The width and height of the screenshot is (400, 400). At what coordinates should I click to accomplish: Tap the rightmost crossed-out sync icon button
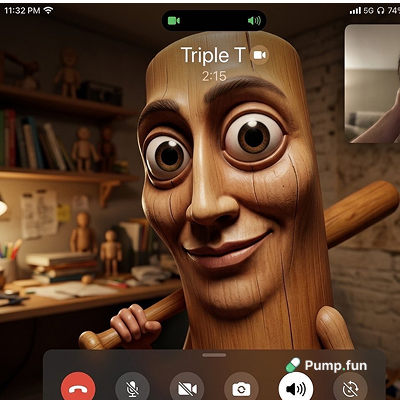coord(350,387)
